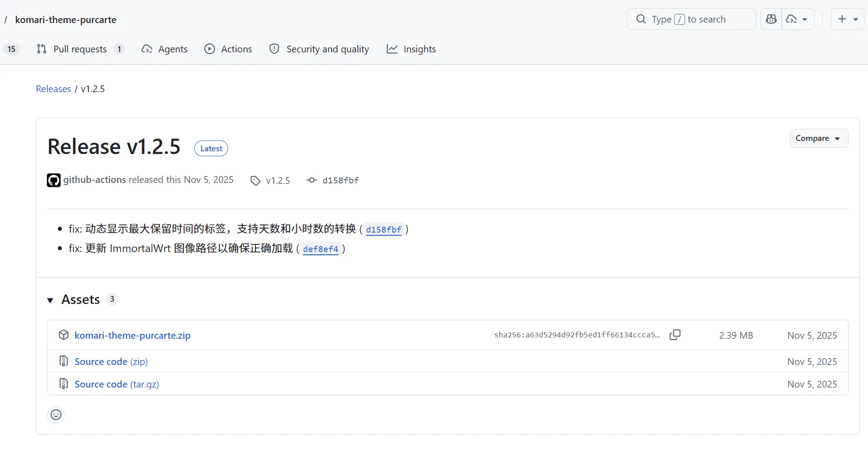Add an emoji reaction to the release
Screen dimensions: 868x458
(56, 415)
